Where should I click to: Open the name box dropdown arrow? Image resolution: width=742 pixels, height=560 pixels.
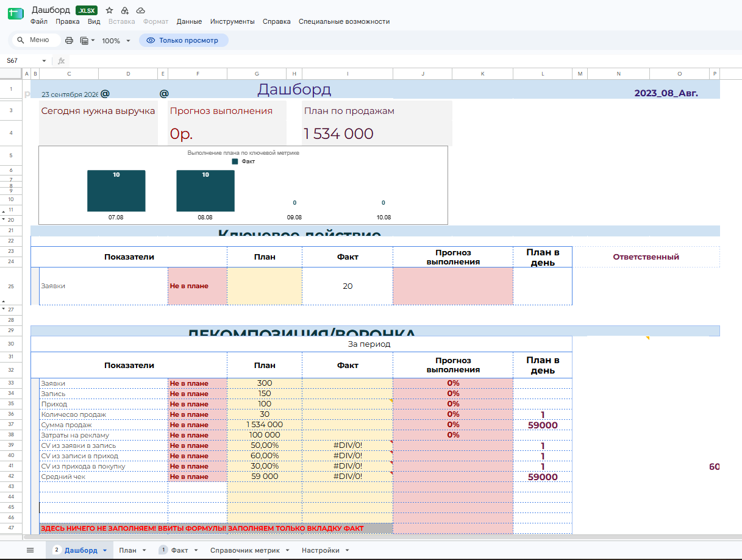tap(44, 61)
